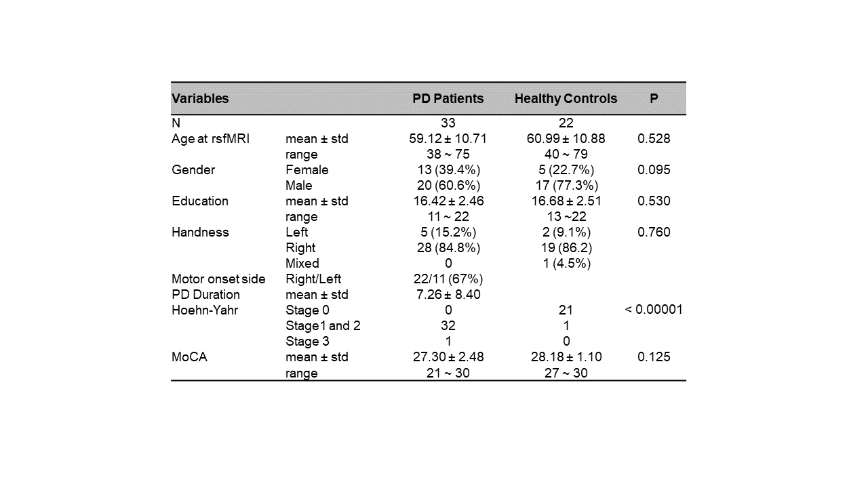Click the P value 0.528 cell
This screenshot has width=868, height=488.
point(654,139)
